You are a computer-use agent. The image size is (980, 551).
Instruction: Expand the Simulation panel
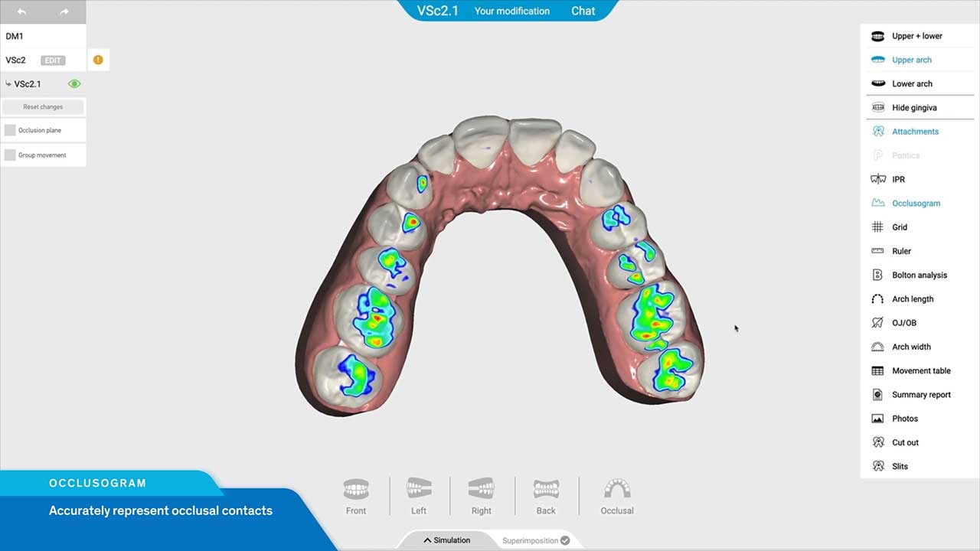click(447, 540)
